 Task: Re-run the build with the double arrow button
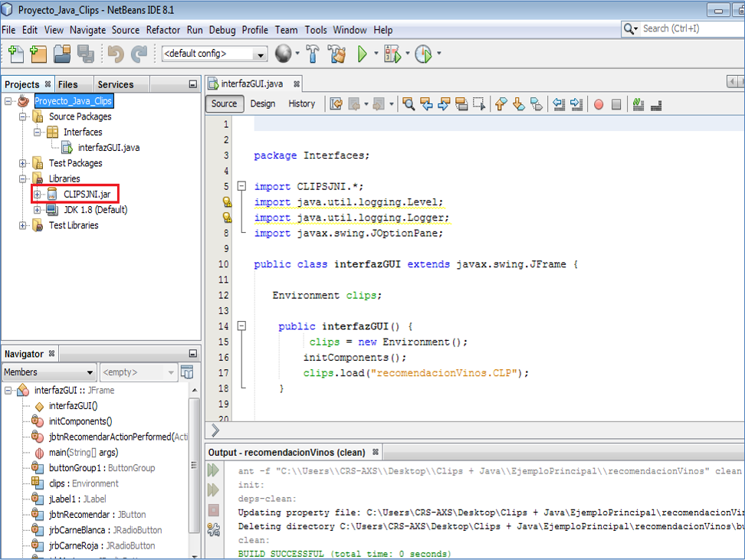pyautogui.click(x=213, y=470)
